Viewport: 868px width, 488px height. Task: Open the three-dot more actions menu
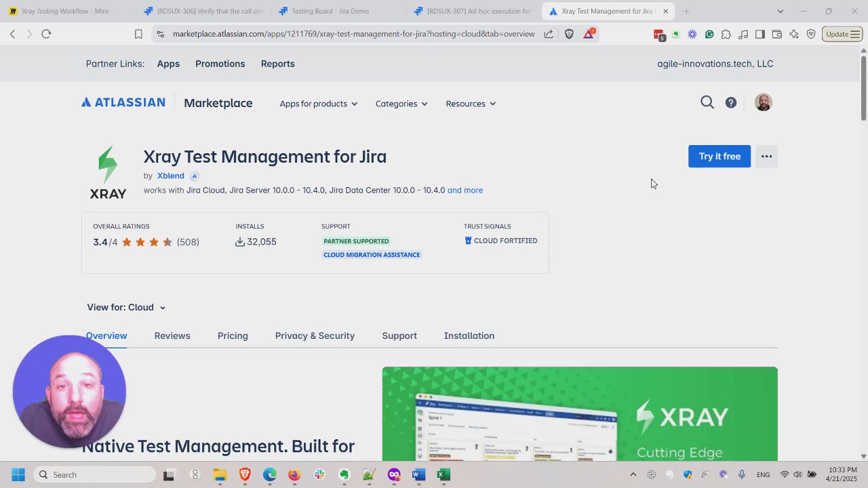pos(766,157)
